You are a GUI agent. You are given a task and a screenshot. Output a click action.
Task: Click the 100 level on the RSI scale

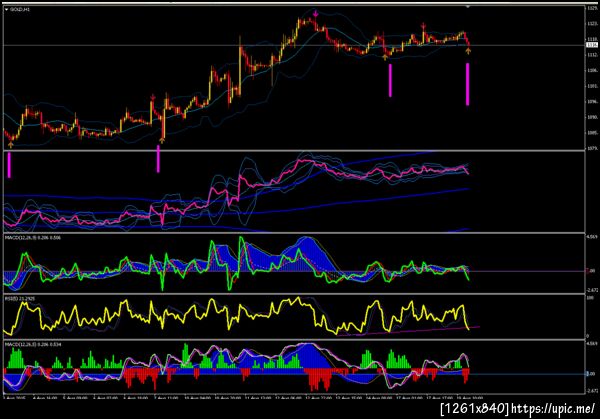click(x=590, y=298)
